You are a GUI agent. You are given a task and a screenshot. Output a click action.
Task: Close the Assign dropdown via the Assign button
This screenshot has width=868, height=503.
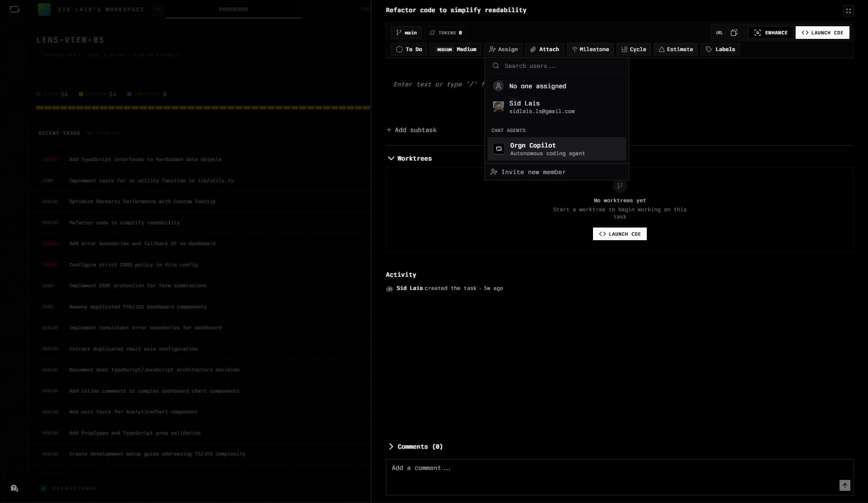point(503,49)
